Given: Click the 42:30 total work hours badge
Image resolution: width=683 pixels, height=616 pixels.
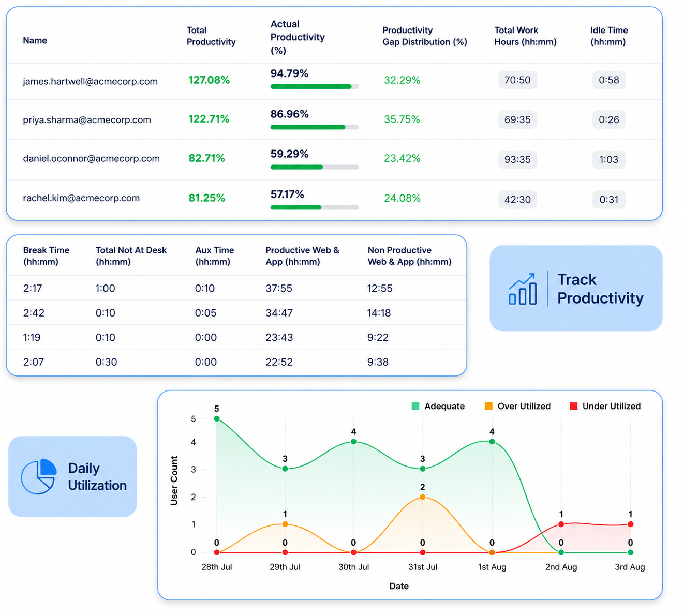Looking at the screenshot, I should tap(517, 200).
